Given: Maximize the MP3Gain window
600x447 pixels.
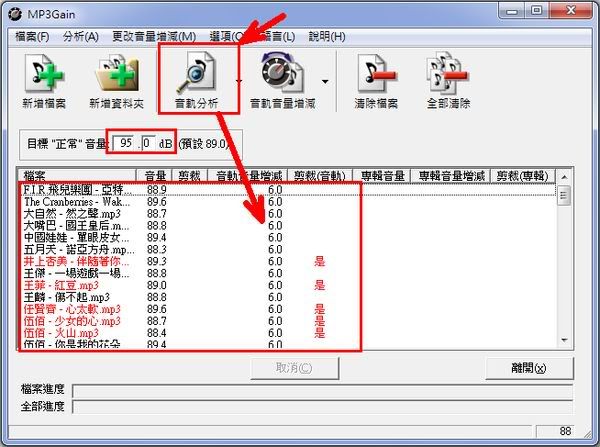Looking at the screenshot, I should 537,11.
